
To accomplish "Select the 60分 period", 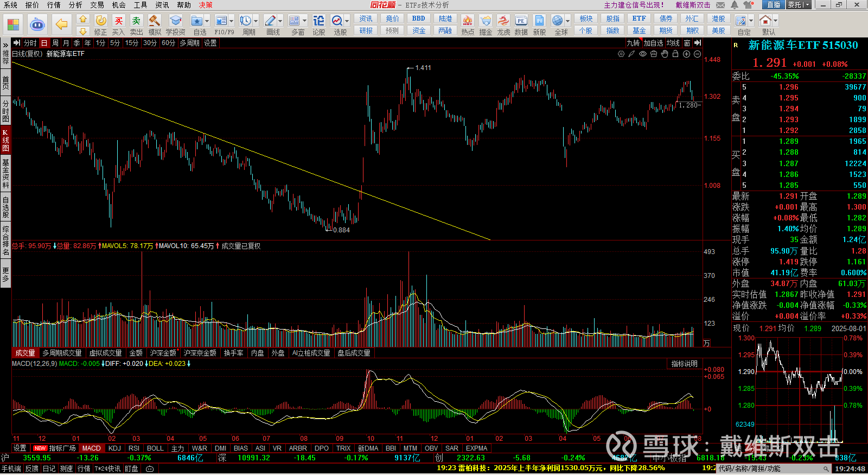I will [168, 43].
